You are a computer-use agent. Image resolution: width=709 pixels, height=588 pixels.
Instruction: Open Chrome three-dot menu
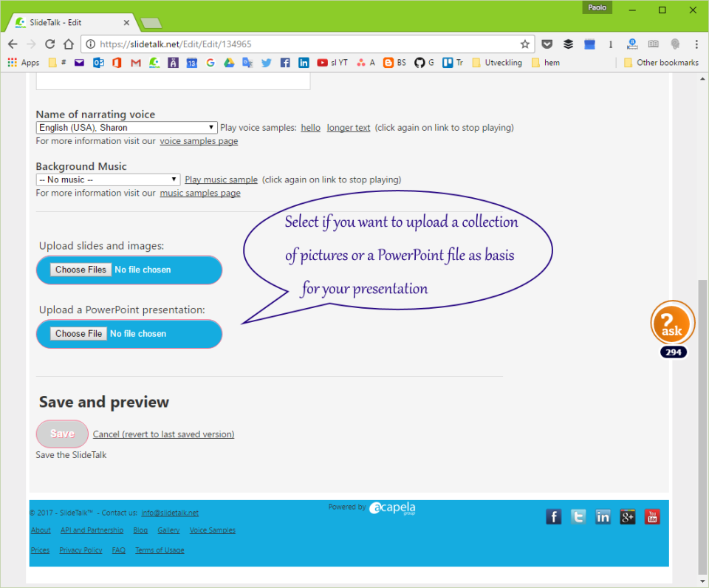[696, 44]
